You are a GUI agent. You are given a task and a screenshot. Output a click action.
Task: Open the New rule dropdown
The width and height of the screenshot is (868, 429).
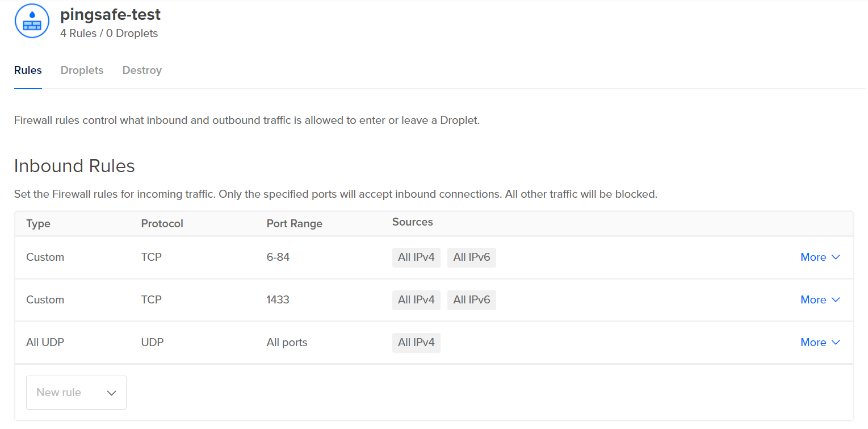(76, 393)
